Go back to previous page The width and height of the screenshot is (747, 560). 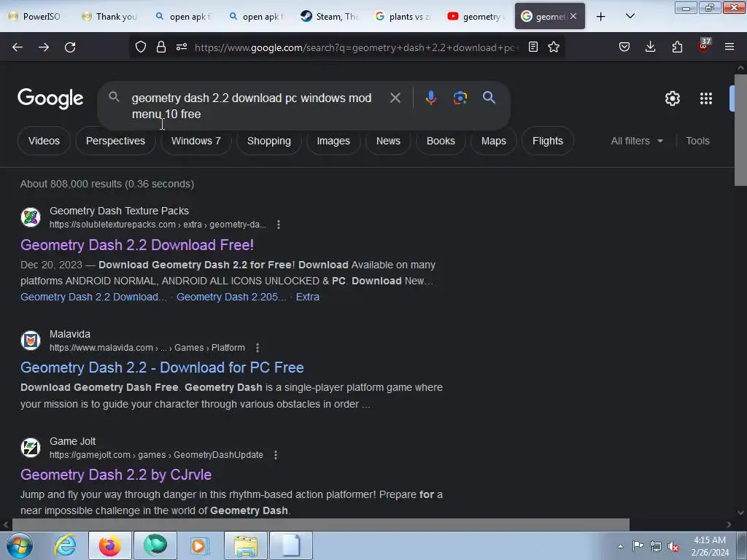18,47
